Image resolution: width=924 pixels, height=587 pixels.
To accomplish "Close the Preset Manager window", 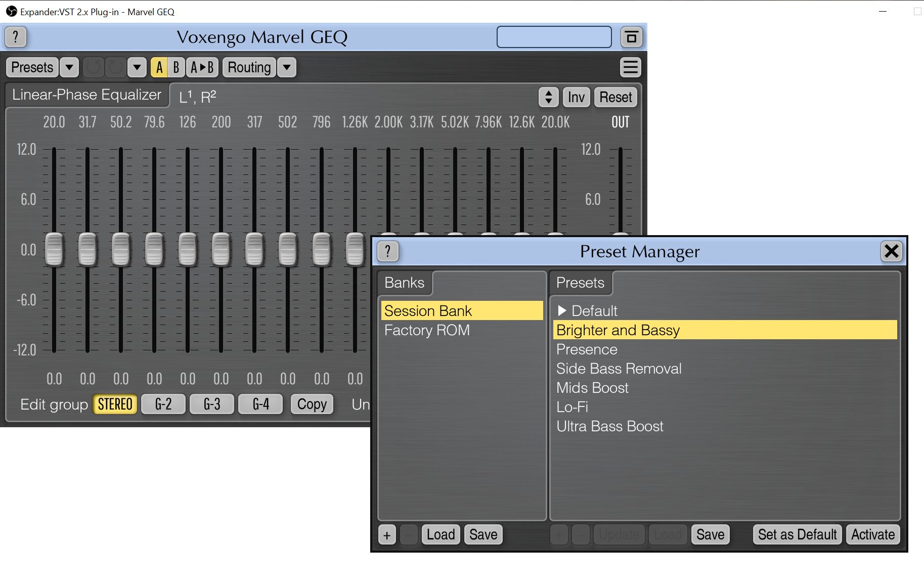I will (x=892, y=251).
